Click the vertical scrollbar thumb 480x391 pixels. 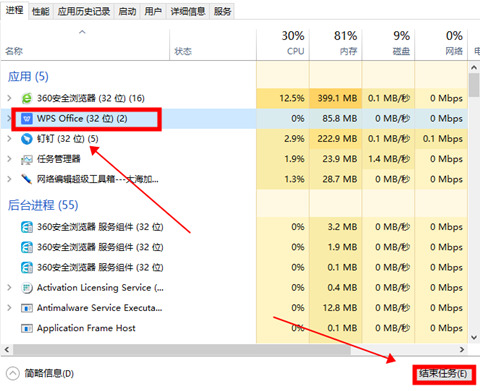coord(474,85)
